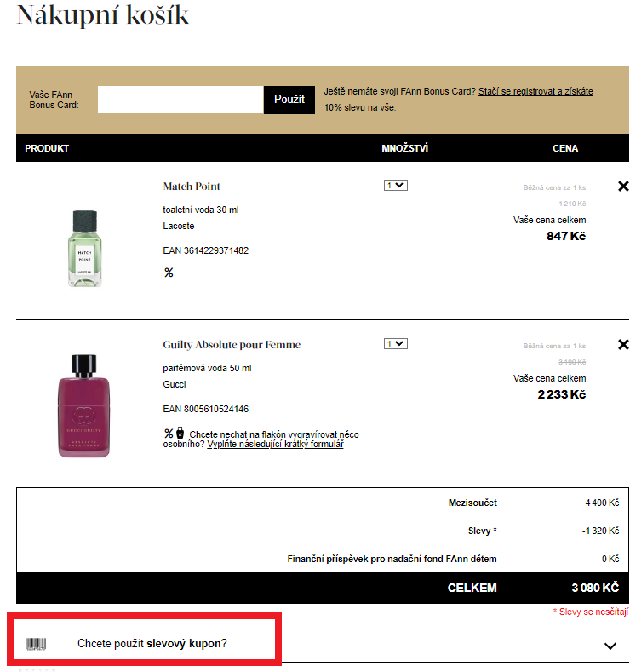The height and width of the screenshot is (672, 630).
Task: Click the Guilty Absolute pour Femme title
Action: pyautogui.click(x=232, y=345)
